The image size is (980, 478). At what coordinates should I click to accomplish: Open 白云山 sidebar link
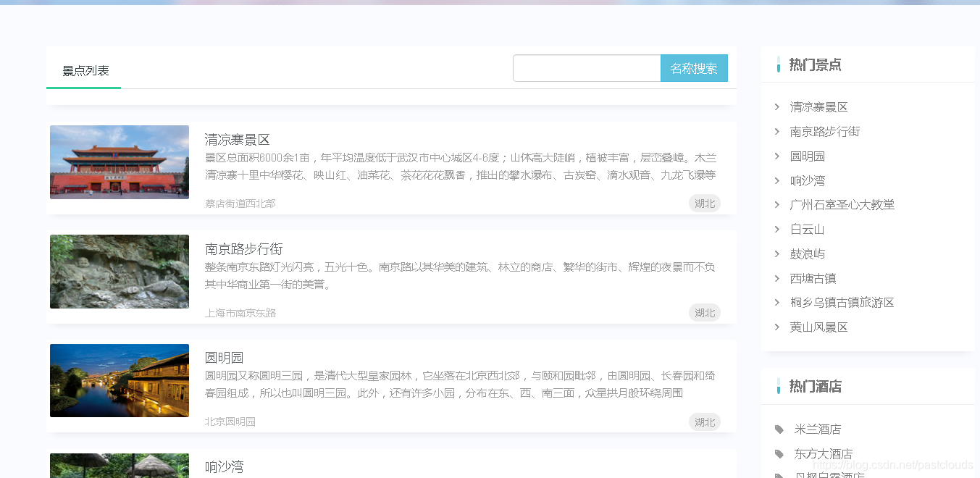[x=808, y=230]
